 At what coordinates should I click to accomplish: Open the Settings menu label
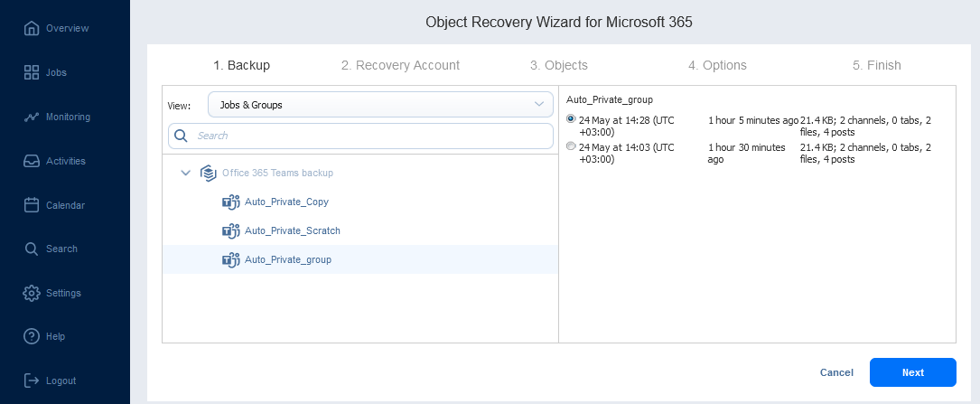click(63, 293)
